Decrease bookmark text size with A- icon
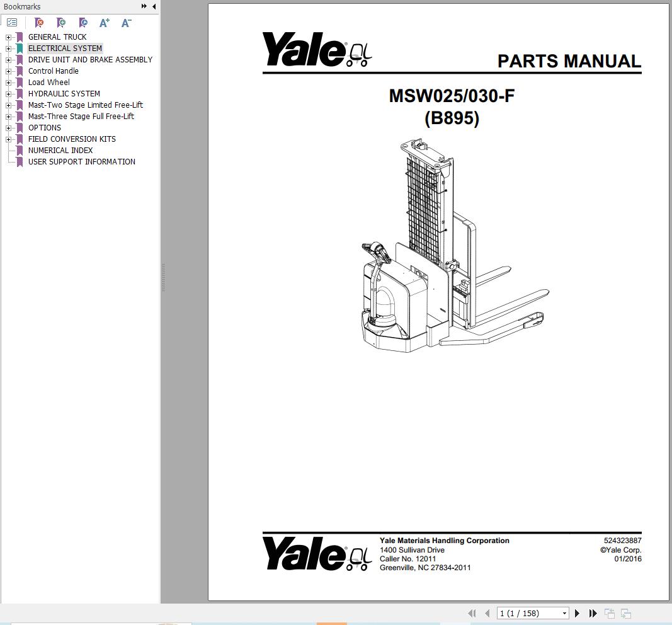Viewport: 672px width, 625px height. coord(125,22)
